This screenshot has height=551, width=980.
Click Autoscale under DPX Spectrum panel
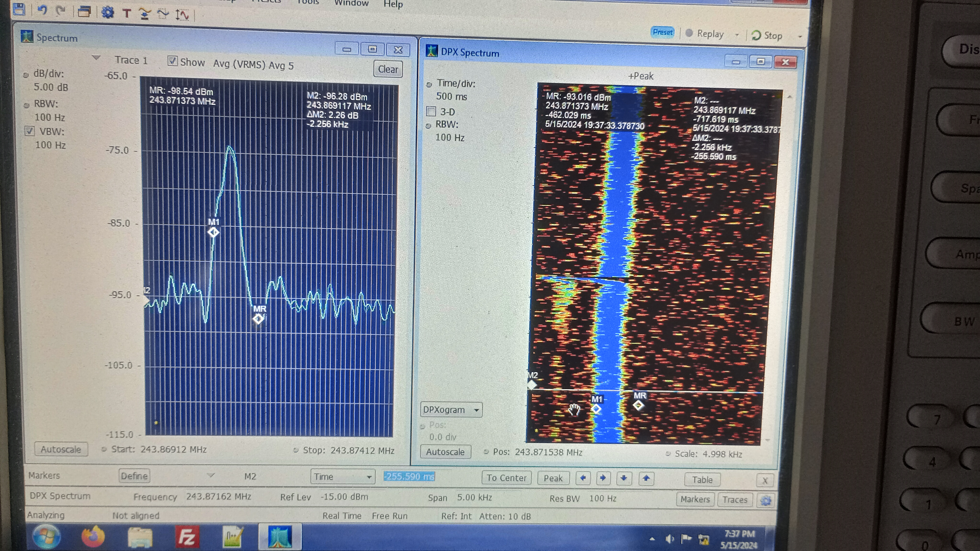coord(445,452)
